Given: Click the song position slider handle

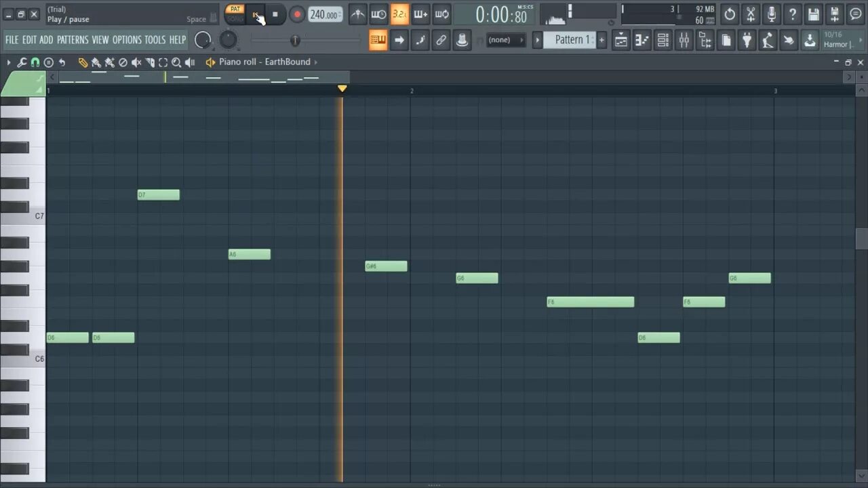Looking at the screenshot, I should 295,41.
